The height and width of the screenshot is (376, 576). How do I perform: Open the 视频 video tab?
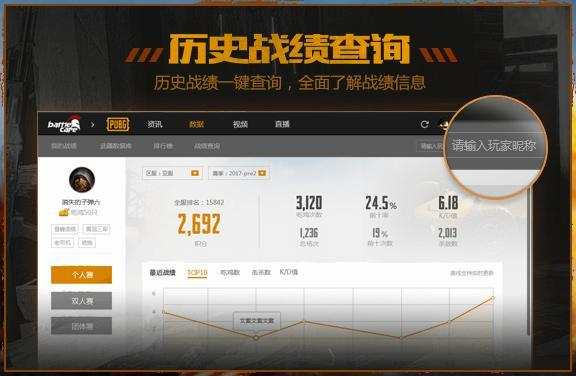[x=240, y=124]
